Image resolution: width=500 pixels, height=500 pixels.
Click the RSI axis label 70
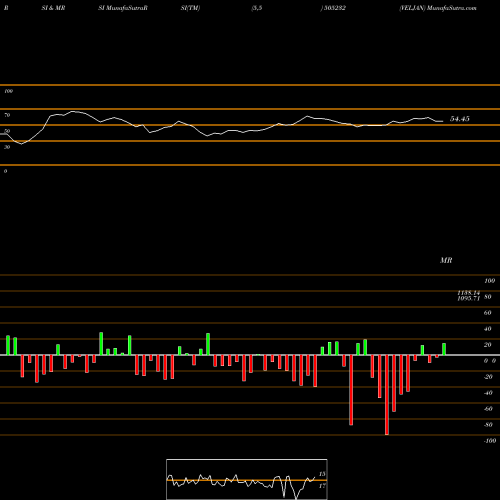7,115
